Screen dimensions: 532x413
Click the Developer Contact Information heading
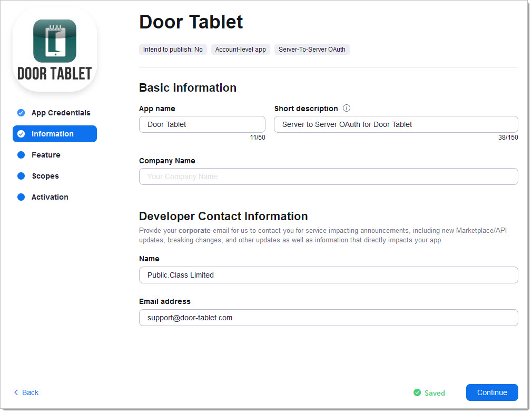[x=223, y=217]
